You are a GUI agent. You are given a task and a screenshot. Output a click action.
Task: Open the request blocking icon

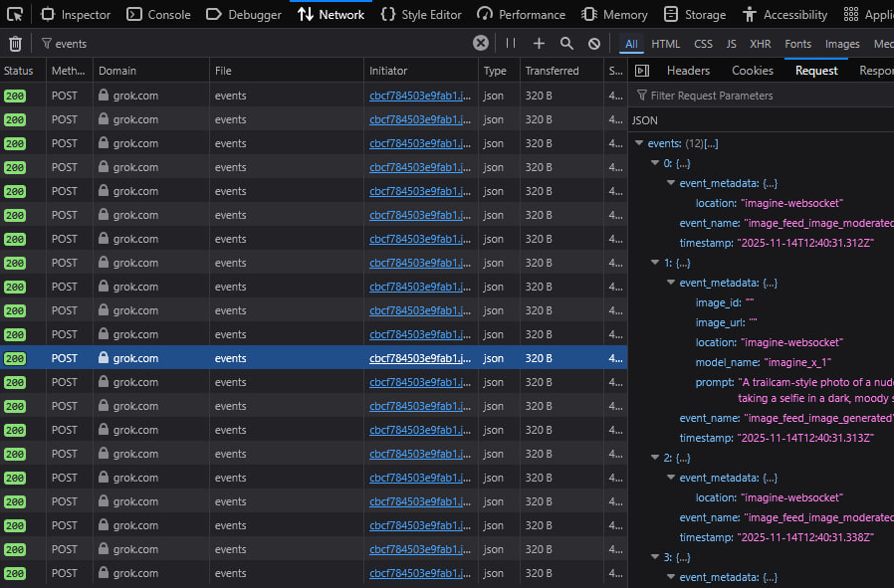(x=594, y=44)
